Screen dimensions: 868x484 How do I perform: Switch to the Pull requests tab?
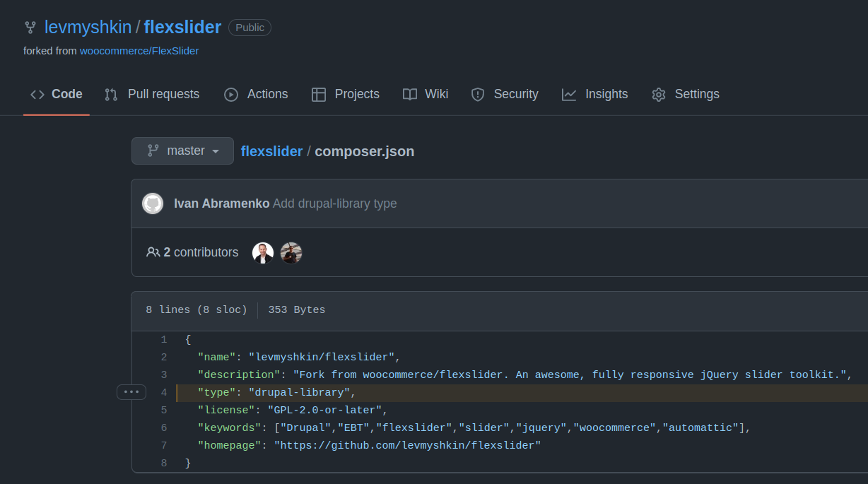pos(162,93)
